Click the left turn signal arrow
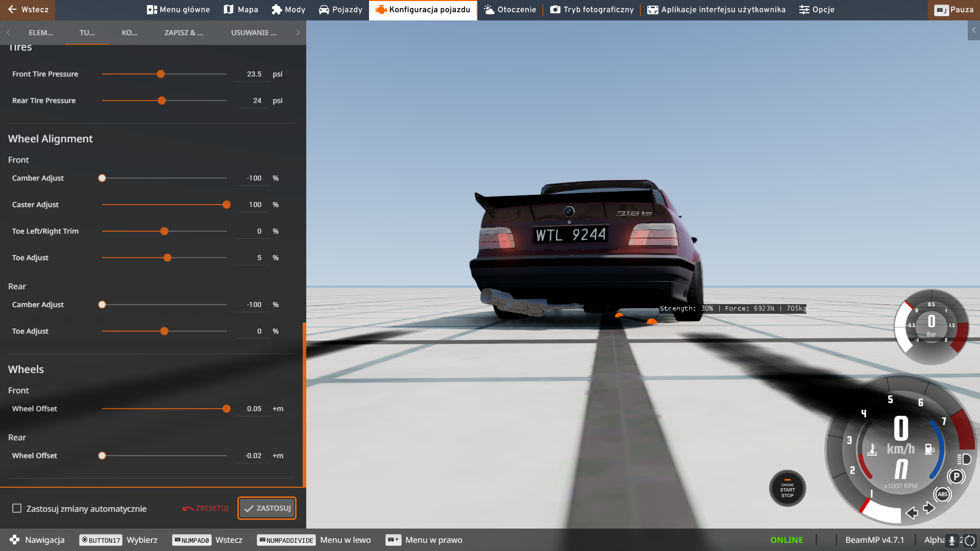Screen dimensions: 980x551 point(912,513)
